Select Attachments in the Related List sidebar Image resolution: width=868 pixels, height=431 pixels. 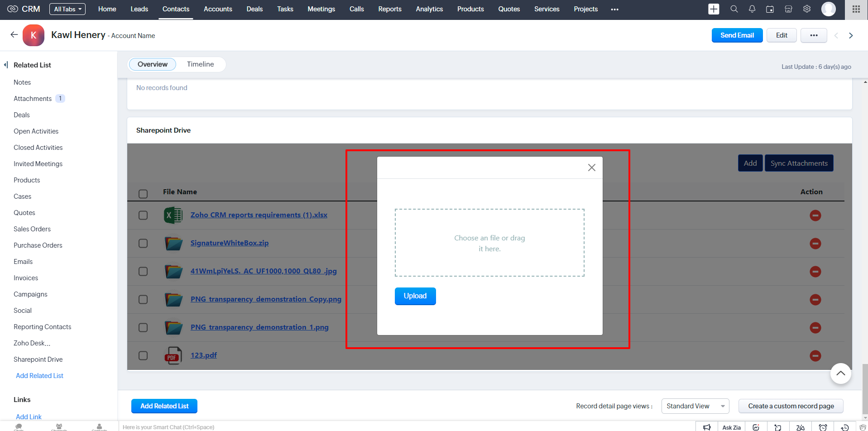coord(33,99)
